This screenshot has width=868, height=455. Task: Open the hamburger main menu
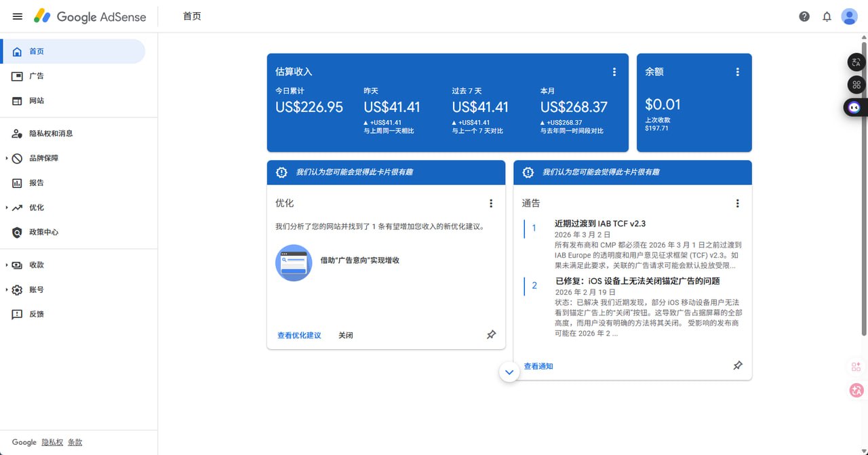18,16
